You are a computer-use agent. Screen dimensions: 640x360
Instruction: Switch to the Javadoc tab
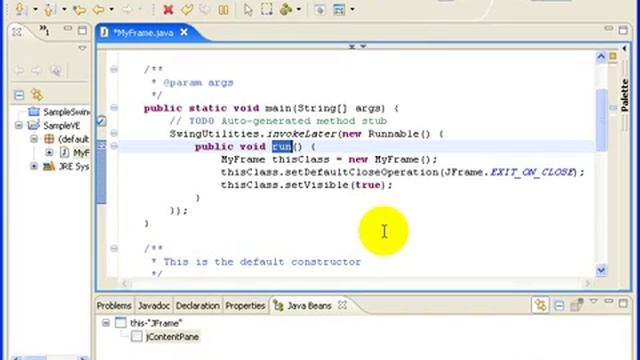(x=153, y=305)
